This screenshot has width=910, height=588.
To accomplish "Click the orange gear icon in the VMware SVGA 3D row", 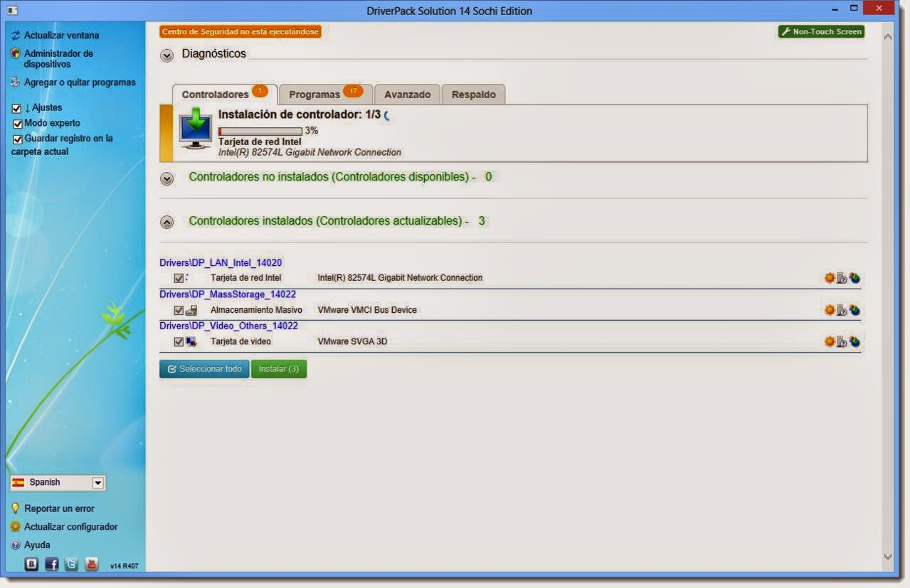I will tap(830, 342).
